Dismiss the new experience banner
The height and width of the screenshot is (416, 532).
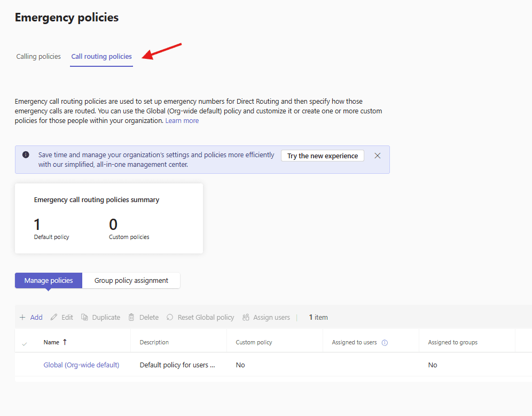point(378,156)
